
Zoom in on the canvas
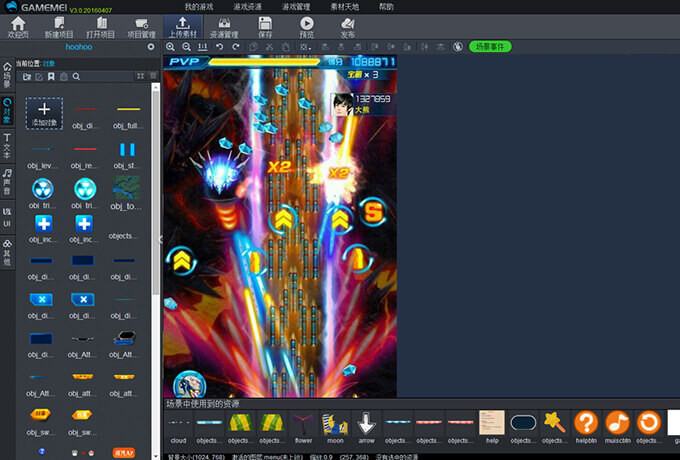170,47
